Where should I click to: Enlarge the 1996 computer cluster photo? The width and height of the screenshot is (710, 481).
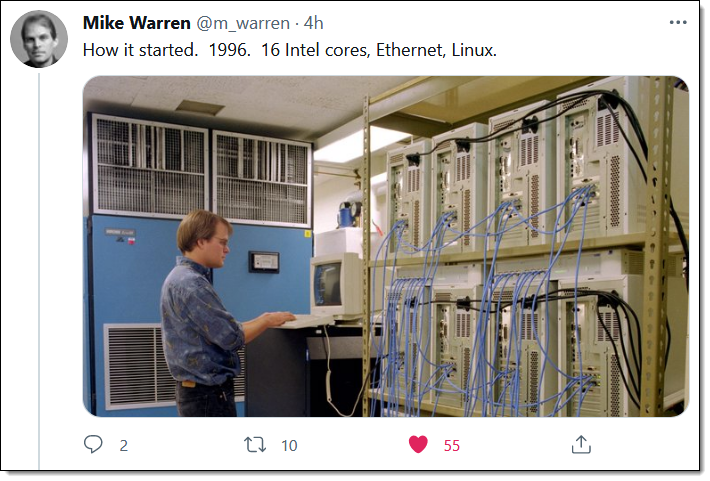pos(386,246)
